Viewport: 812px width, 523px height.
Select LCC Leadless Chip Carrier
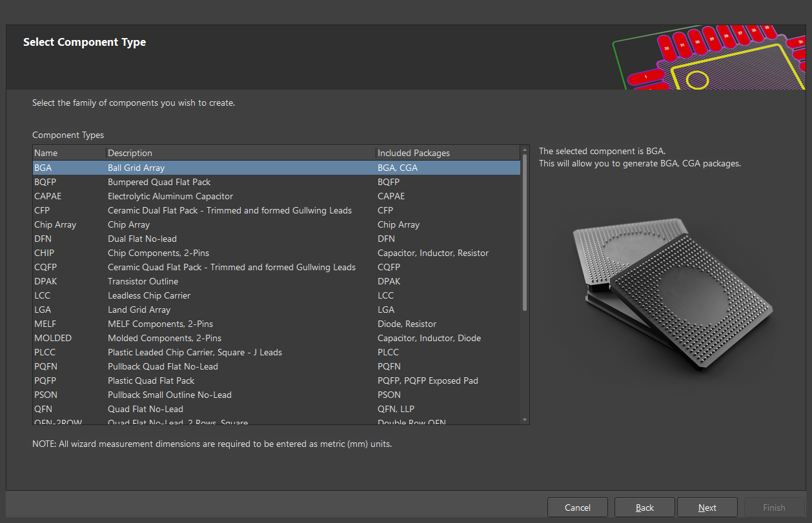pyautogui.click(x=276, y=295)
